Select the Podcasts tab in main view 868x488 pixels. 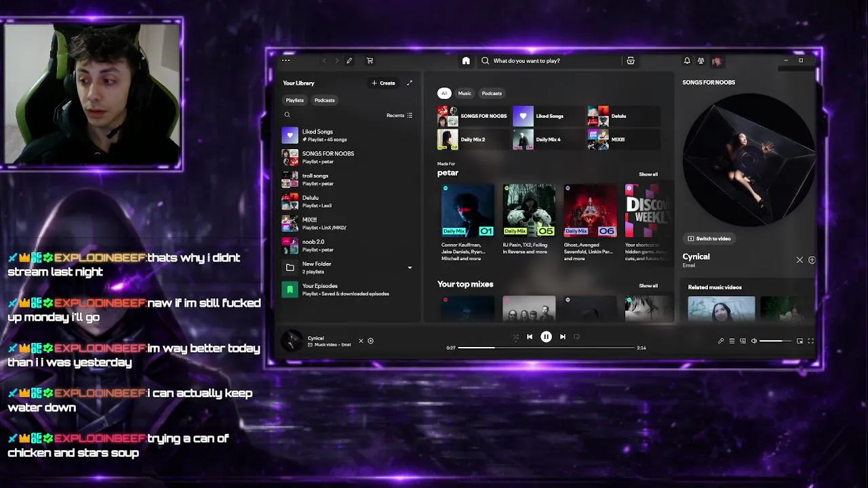point(492,94)
